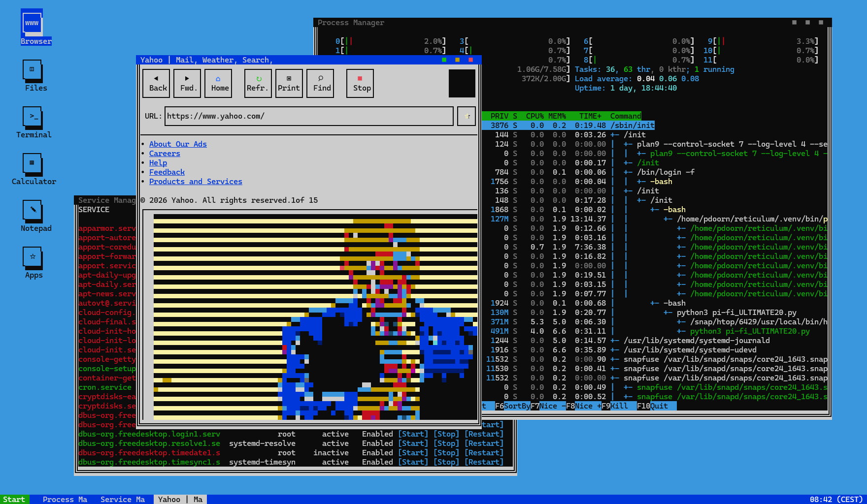867x504 pixels.
Task: Restart the resolve1 service
Action: pos(484,443)
